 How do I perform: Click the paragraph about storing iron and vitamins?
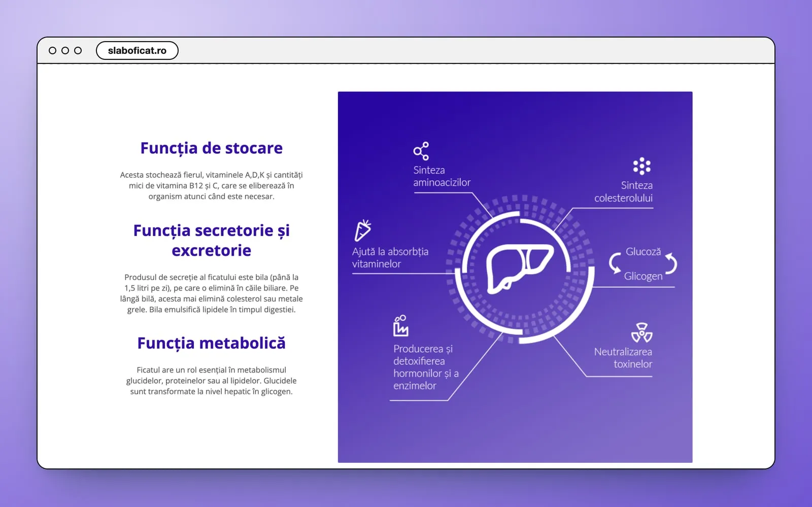[211, 186]
